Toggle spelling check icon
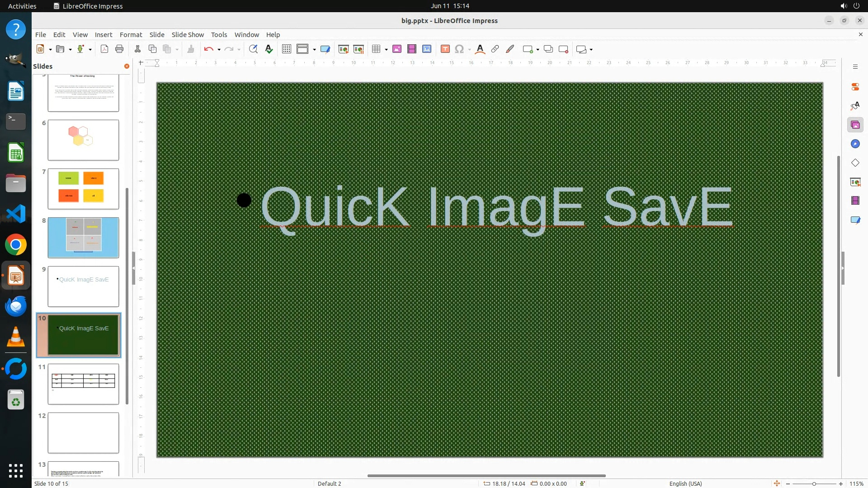868x488 pixels. [x=269, y=49]
